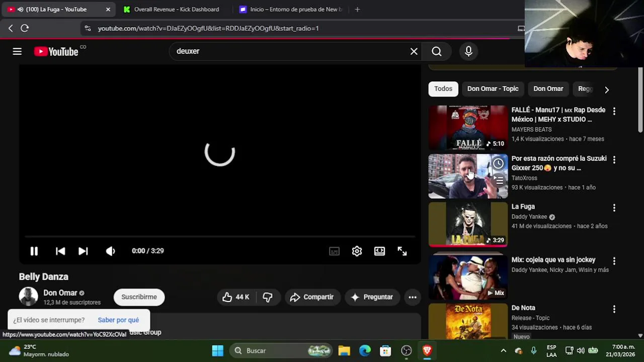
Task: Open Windows Start menu
Action: click(x=217, y=350)
